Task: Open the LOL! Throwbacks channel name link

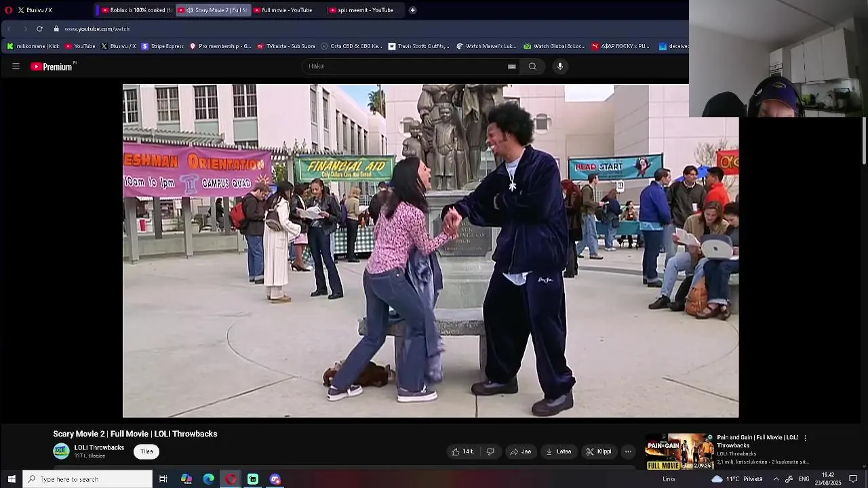Action: 99,448
